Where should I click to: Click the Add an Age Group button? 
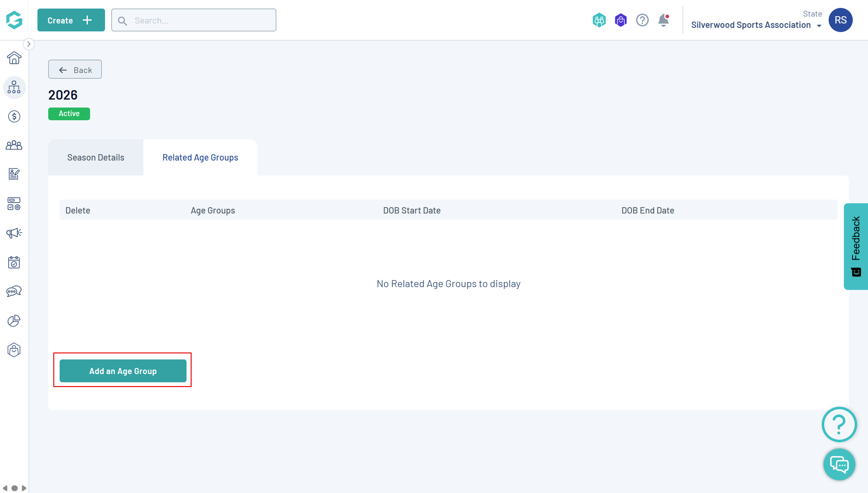tap(123, 371)
